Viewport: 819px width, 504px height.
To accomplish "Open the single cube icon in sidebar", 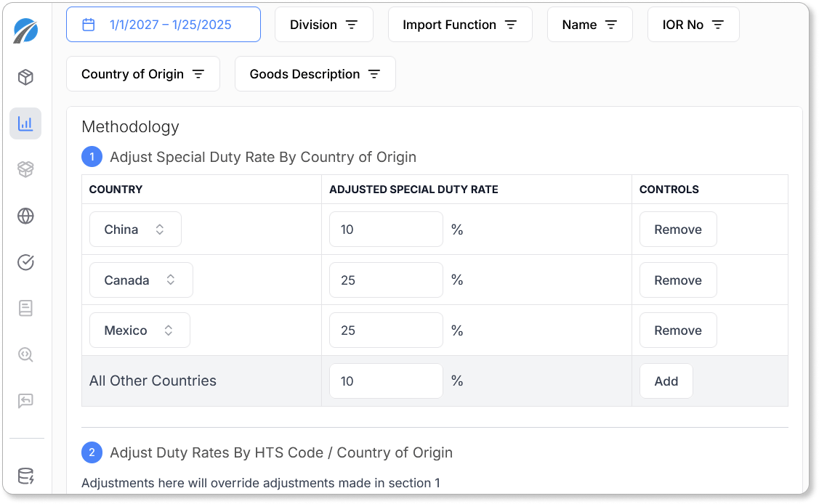I will coord(25,77).
